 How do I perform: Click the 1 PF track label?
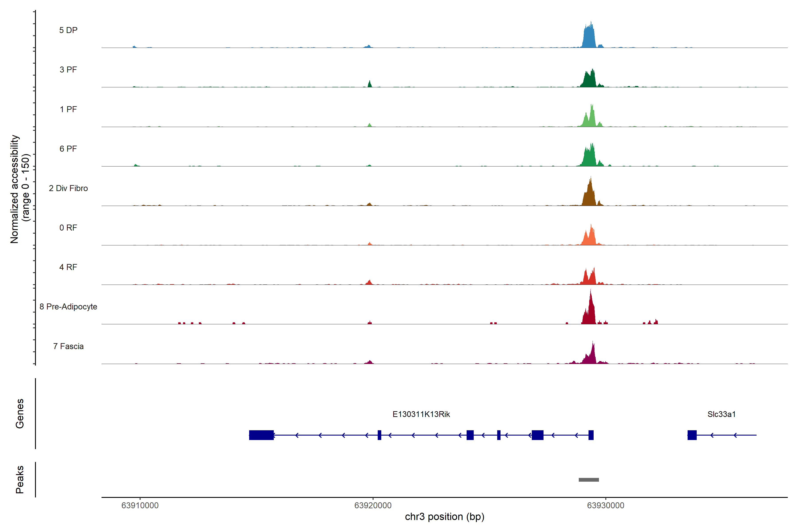68,109
